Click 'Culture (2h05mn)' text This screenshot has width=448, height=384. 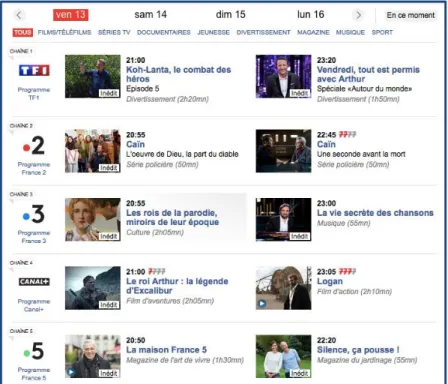pyautogui.click(x=155, y=232)
